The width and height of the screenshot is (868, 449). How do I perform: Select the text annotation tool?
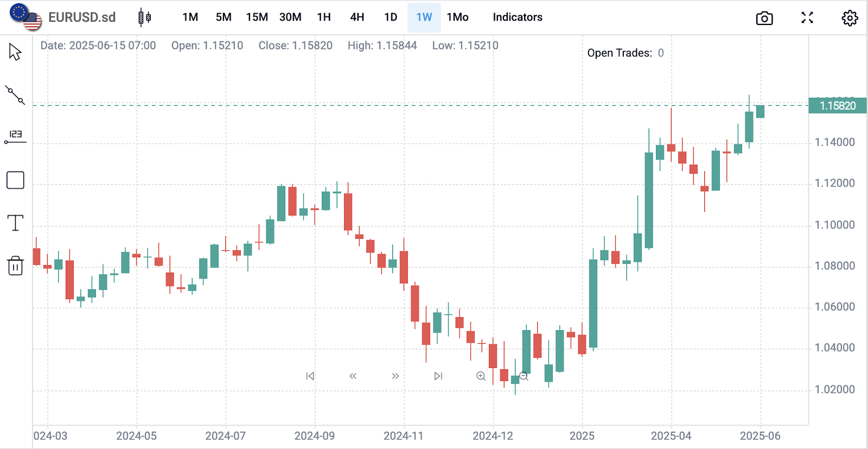(15, 223)
